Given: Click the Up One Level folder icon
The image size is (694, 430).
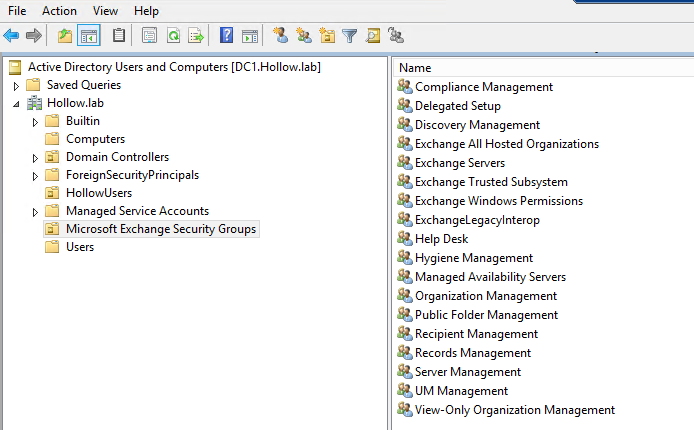Looking at the screenshot, I should [65, 36].
